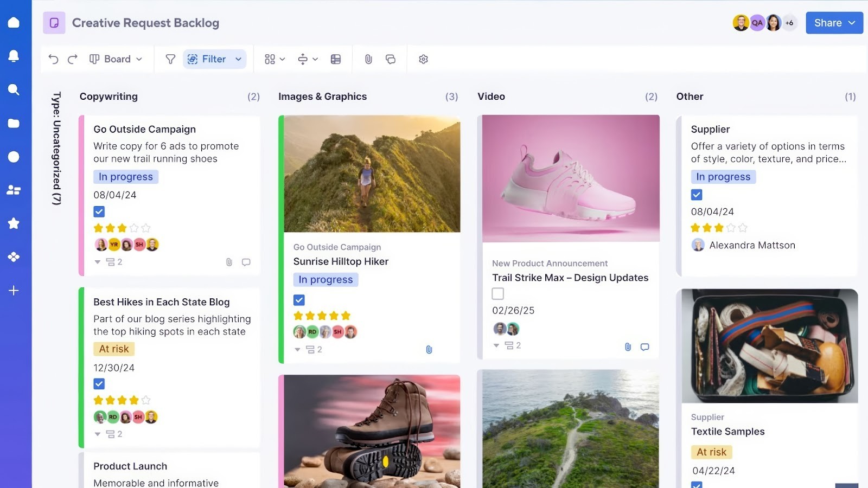
Task: Open the favorites star in the sidebar
Action: pos(14,223)
